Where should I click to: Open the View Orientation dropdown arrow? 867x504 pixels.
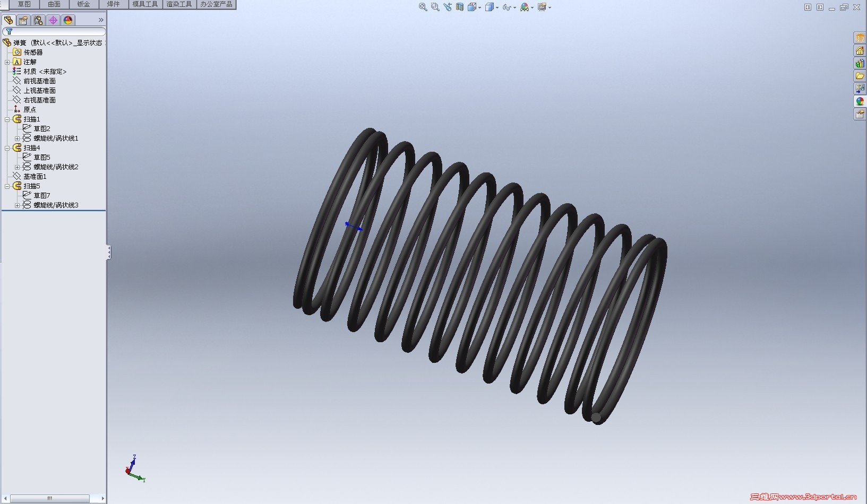[479, 7]
